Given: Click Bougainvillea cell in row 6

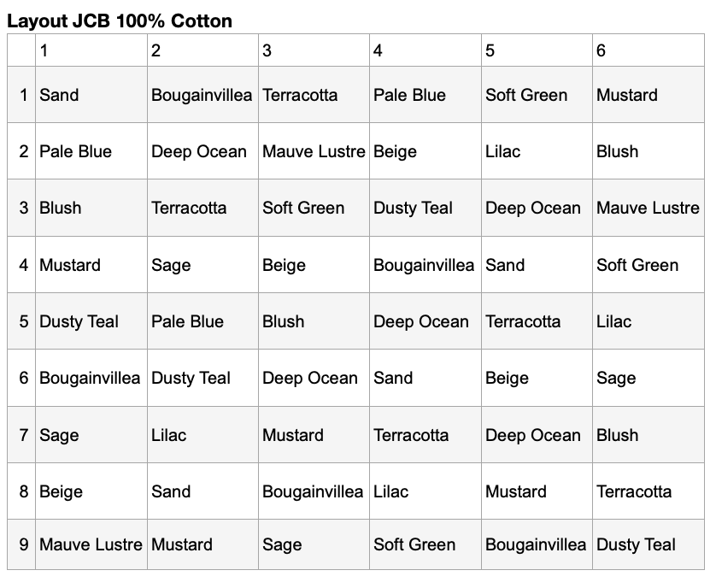Looking at the screenshot, I should coord(91,378).
